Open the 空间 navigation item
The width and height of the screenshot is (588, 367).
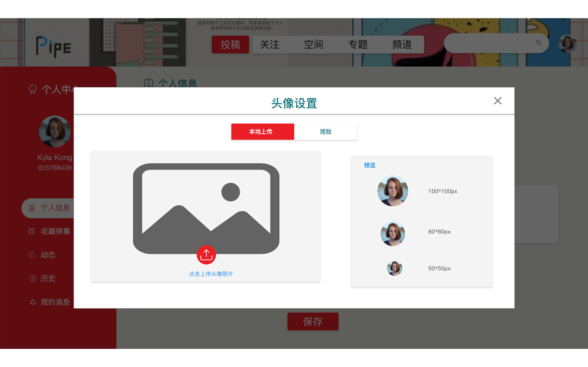pyautogui.click(x=314, y=45)
